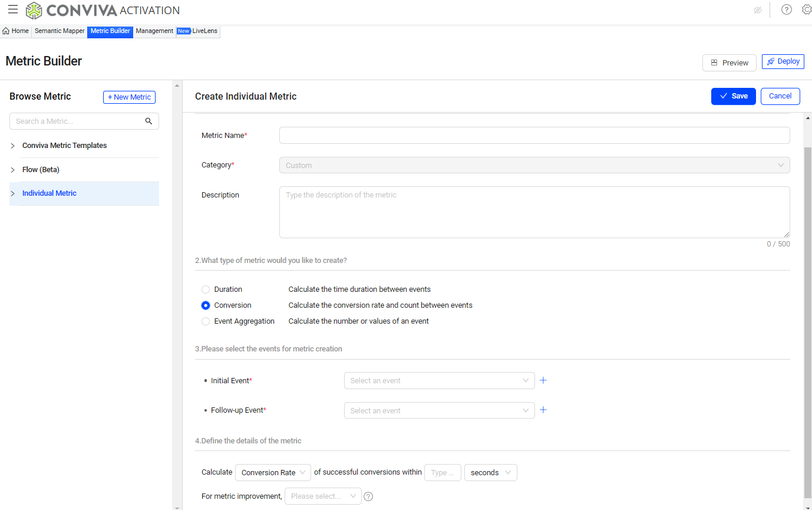Select the Duration radio button
This screenshot has width=812, height=510.
[206, 289]
